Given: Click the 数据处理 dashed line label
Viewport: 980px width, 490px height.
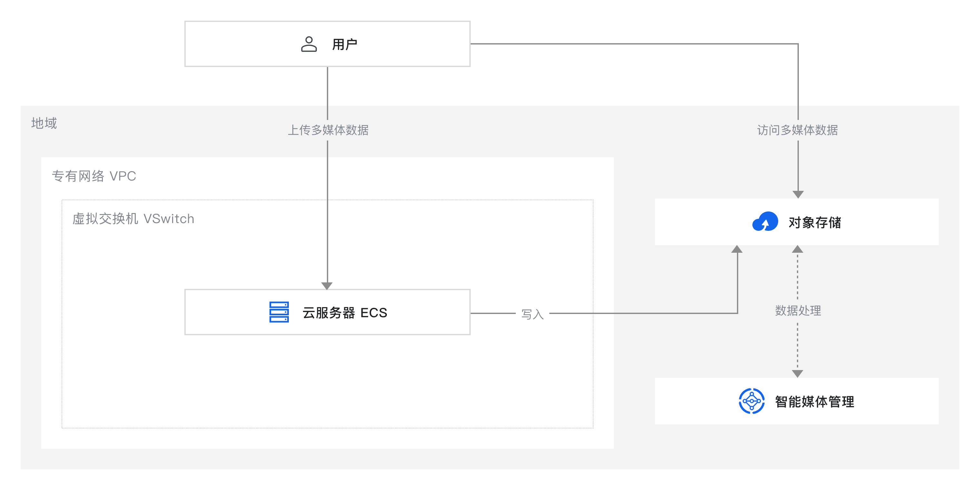Looking at the screenshot, I should [798, 310].
